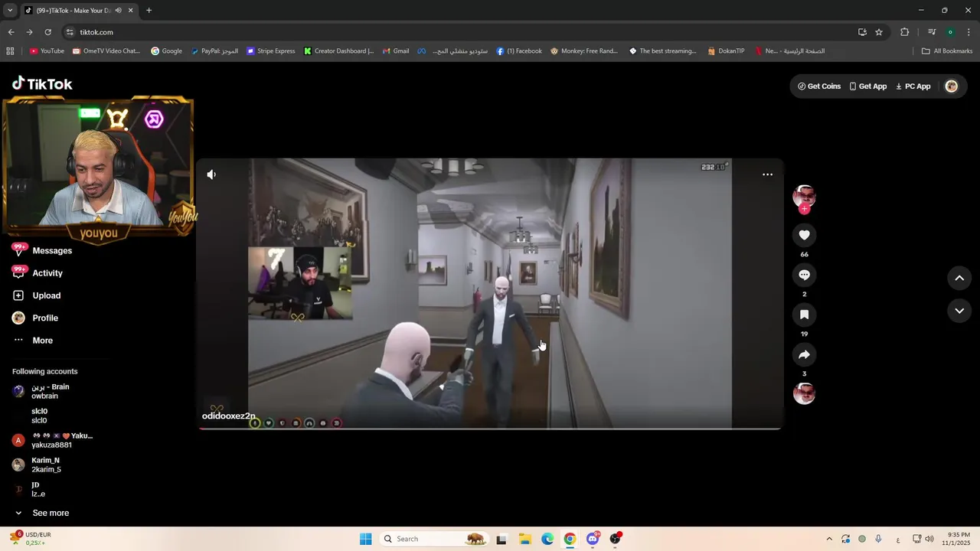
Task: Open the Facebook bookmark
Action: click(x=519, y=51)
